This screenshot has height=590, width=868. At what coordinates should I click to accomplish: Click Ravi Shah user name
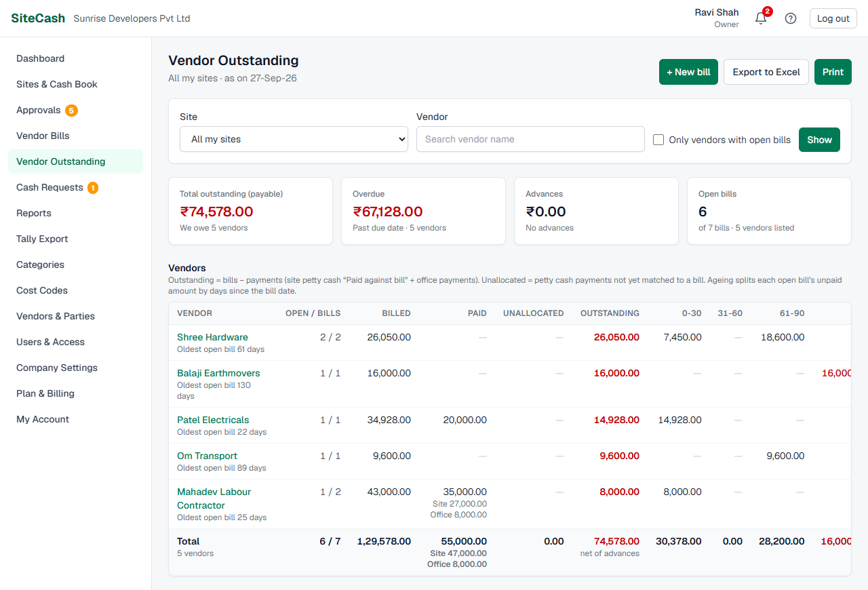coord(717,12)
